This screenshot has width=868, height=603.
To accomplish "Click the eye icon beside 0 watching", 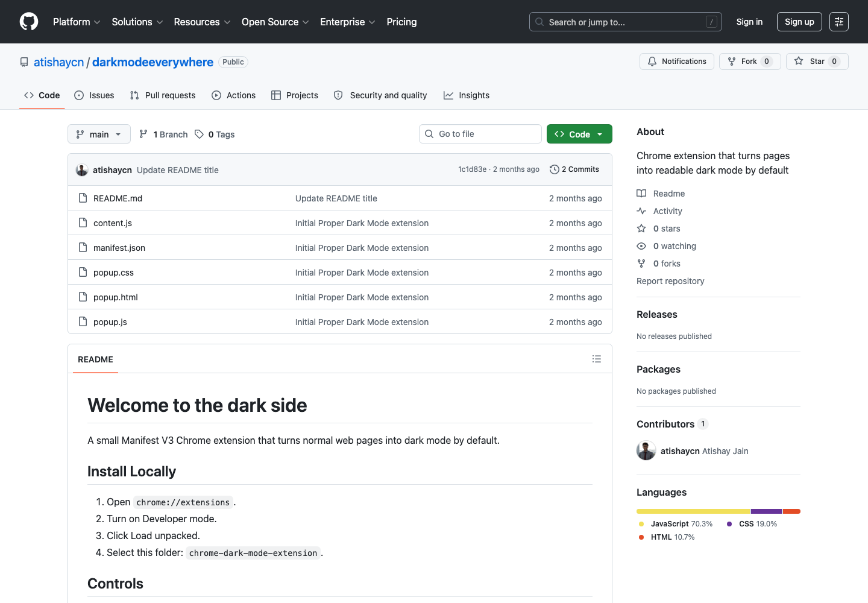I will [641, 246].
